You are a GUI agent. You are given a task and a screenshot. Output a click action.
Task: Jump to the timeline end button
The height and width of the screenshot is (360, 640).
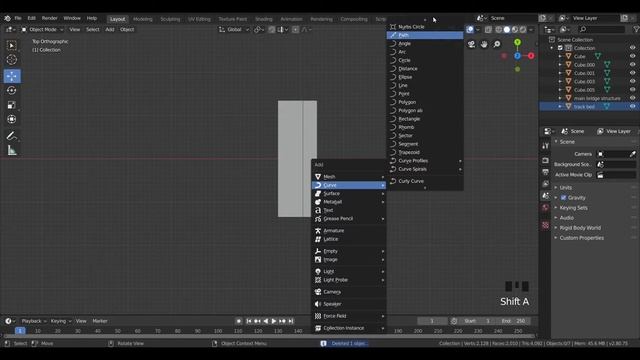(x=291, y=321)
